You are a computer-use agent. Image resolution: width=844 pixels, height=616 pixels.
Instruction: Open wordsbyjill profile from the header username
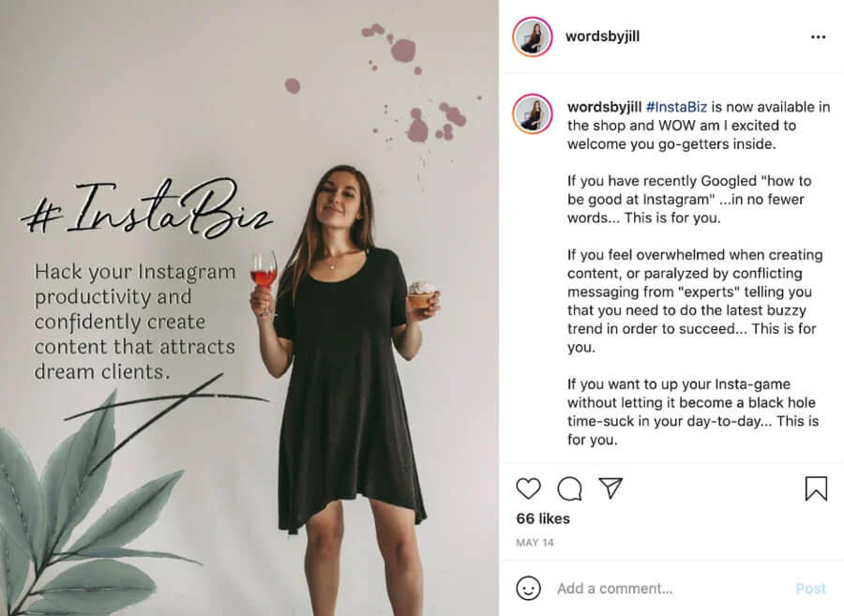602,38
